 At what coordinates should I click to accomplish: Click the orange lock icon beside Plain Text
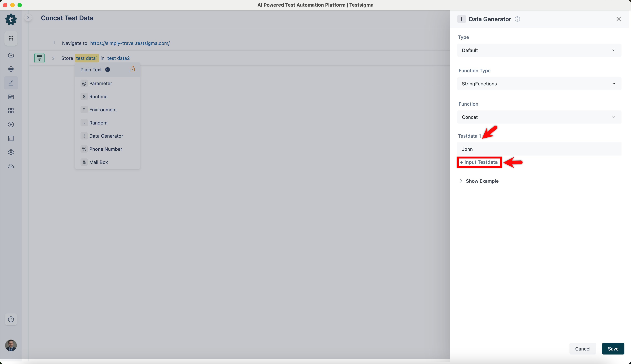(133, 69)
